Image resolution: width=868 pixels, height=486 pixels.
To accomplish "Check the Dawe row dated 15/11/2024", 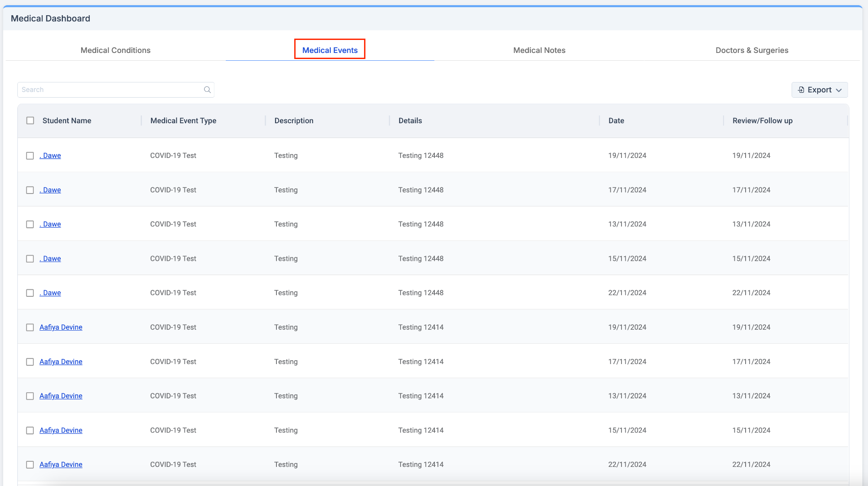I will (30, 259).
